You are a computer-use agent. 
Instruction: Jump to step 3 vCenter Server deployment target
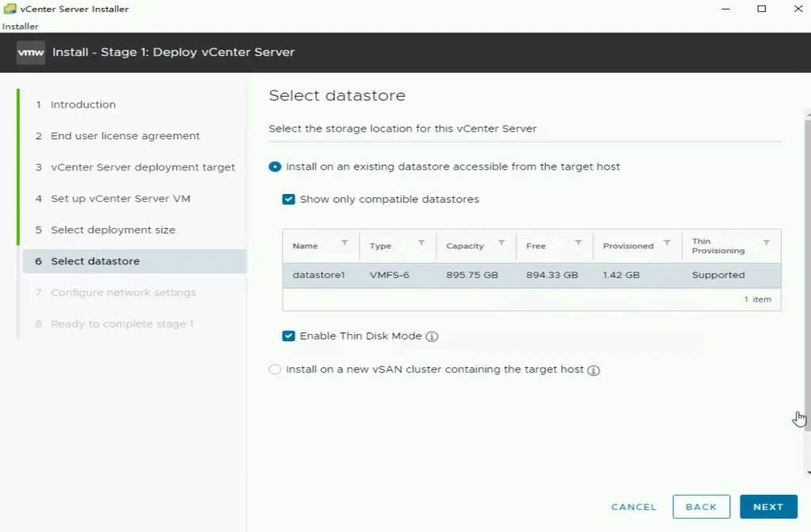143,168
